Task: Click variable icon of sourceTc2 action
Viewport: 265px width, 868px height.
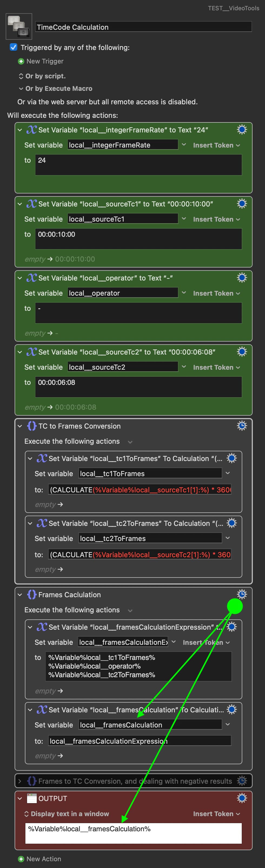Action: point(32,352)
